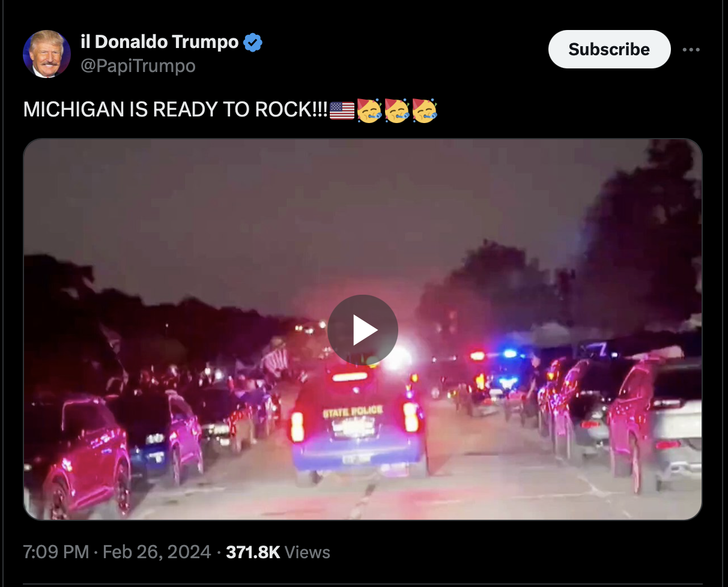The width and height of the screenshot is (728, 587).
Task: Click the American flag emoji in the tweet
Action: coord(342,111)
